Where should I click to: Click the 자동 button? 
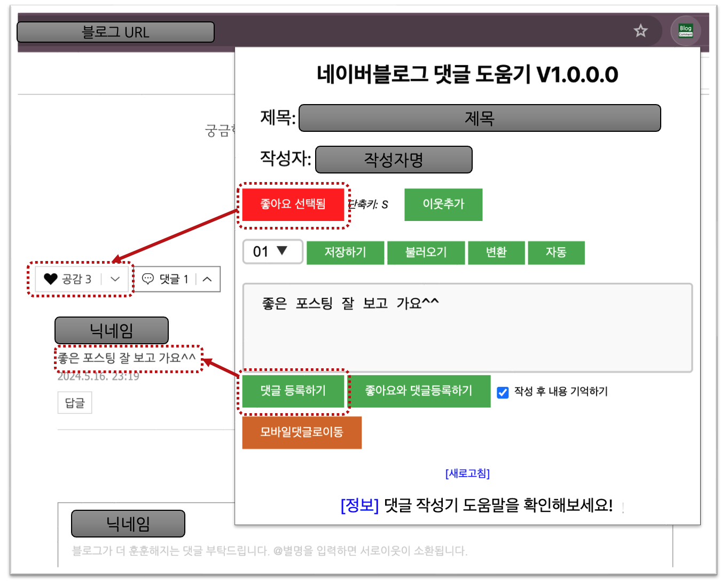[556, 252]
